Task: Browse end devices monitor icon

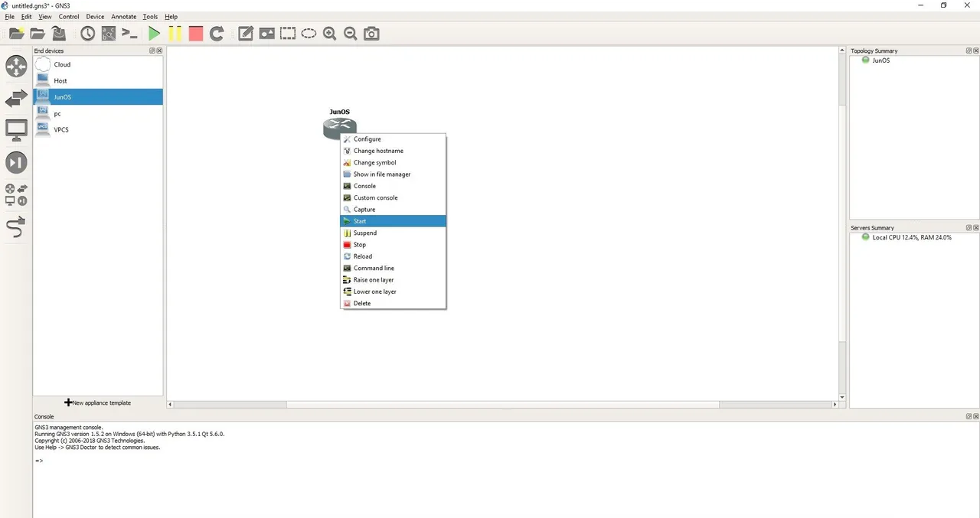Action: 16,131
